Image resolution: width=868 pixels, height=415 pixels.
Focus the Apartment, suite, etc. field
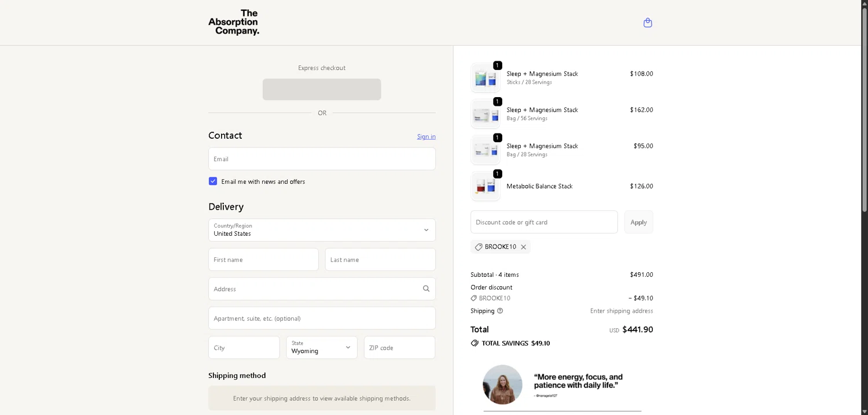coord(322,318)
